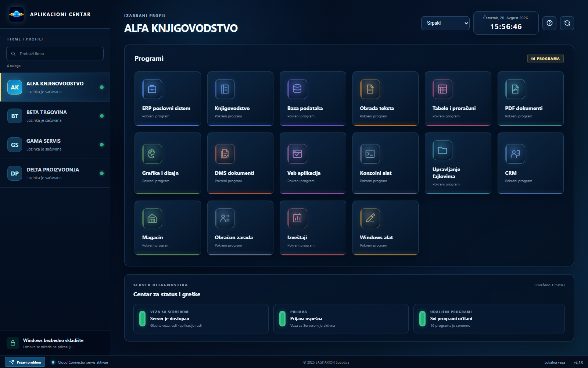Switch to BETA TRGOVINA profile
Viewport: 588px width, 368px height.
point(55,116)
